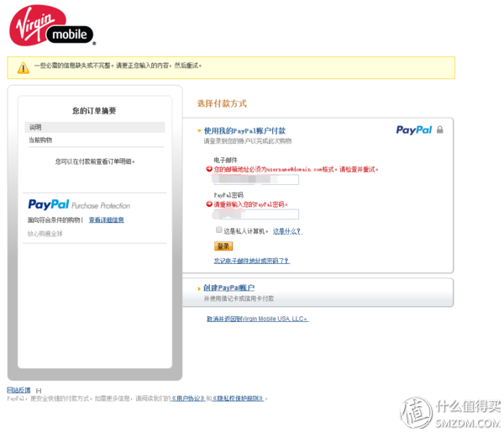The image size is (504, 433).
Task: Click the red email format error message
Action: pyautogui.click(x=296, y=169)
